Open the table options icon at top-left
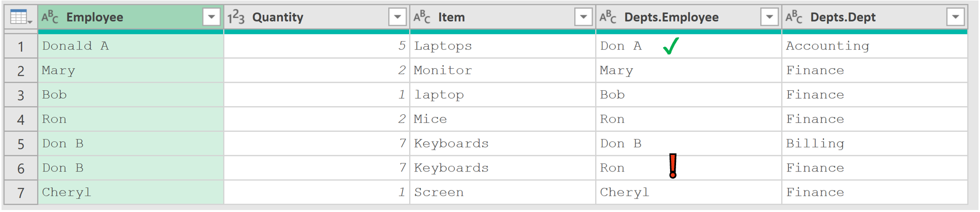Image resolution: width=980 pixels, height=212 pixels. (21, 17)
